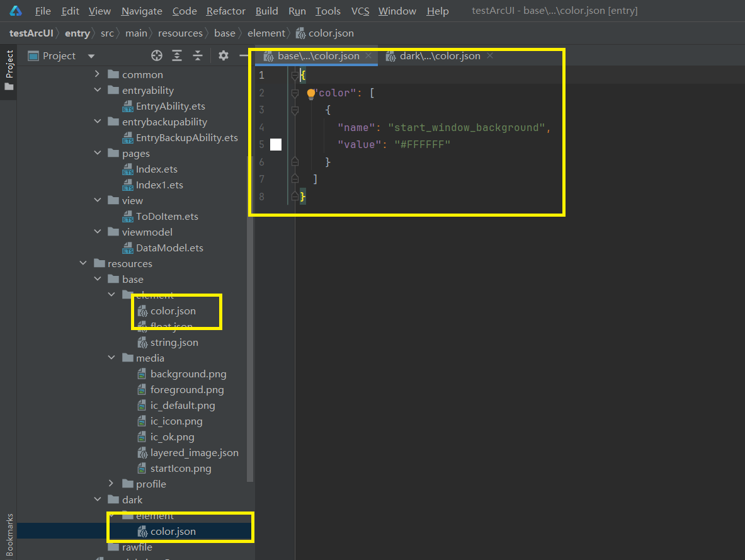Click the Project tree vertical scrollbar
This screenshot has width=745, height=560.
(250, 319)
